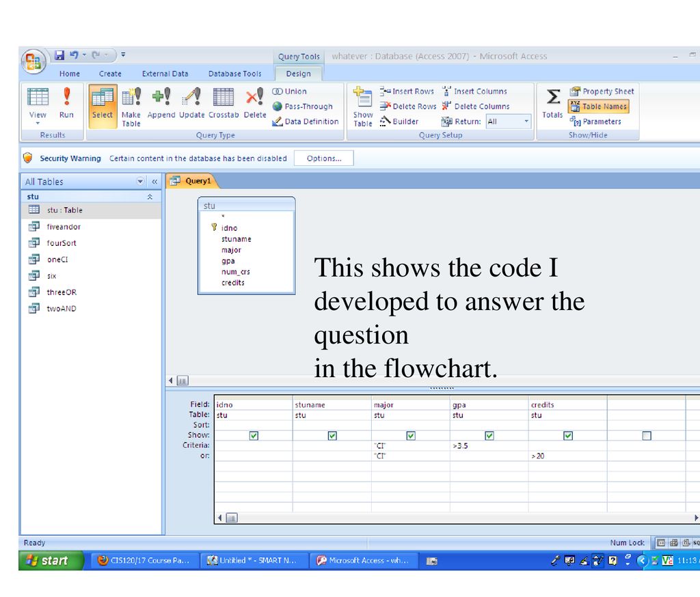The height and width of the screenshot is (597, 700).
Task: Switch to the Database Tools ribbon tab
Action: coord(235,74)
